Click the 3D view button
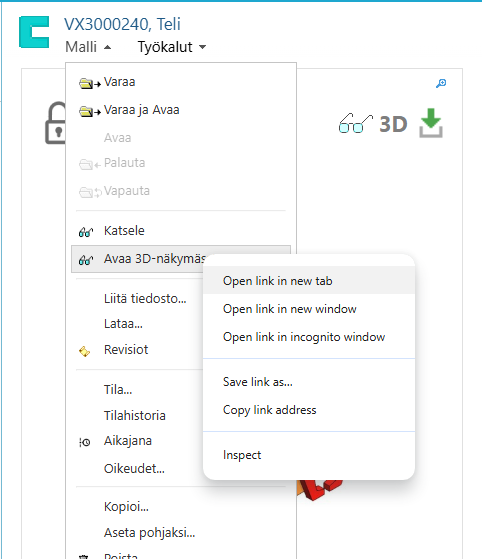 (393, 124)
